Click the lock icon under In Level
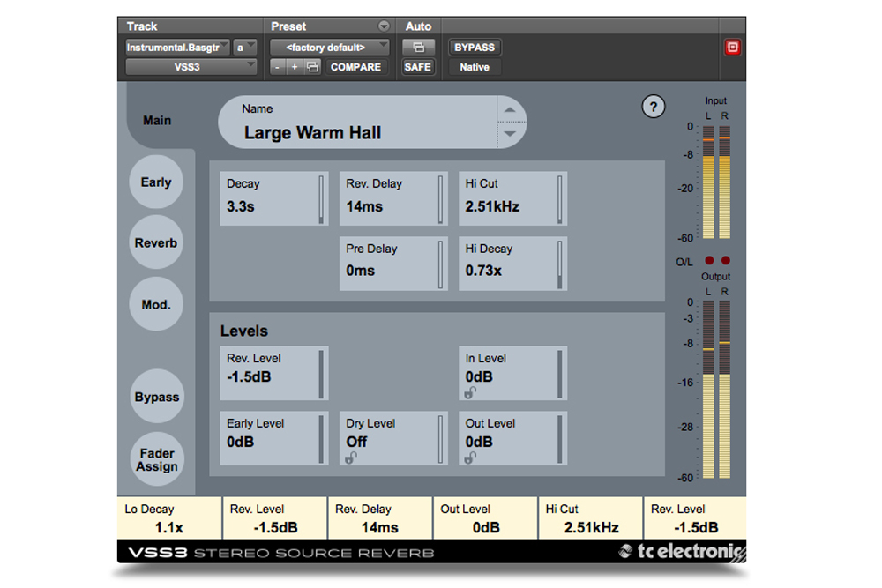Screen dimensions: 882x588 (x=472, y=393)
